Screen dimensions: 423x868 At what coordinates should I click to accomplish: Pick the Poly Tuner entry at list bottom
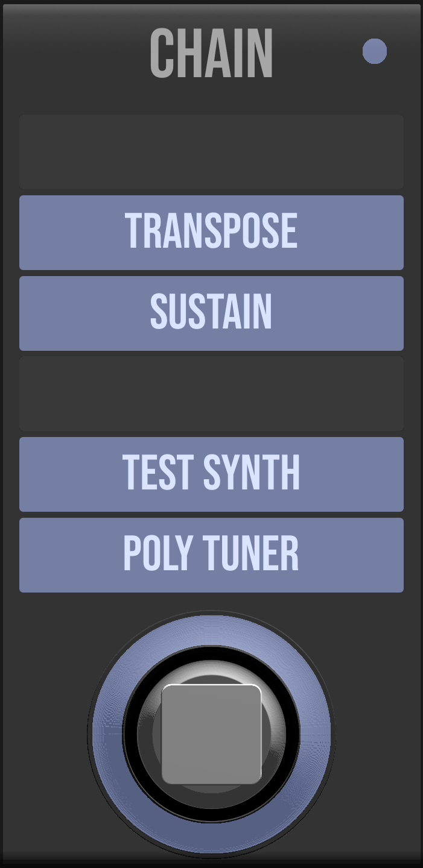click(x=211, y=555)
